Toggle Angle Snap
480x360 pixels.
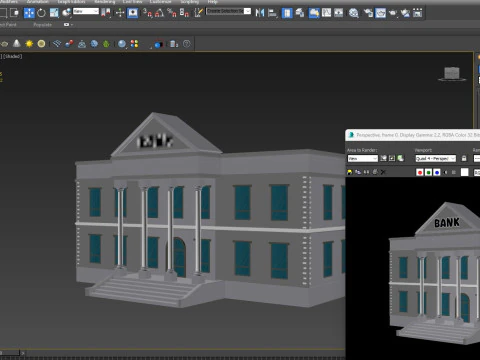tap(159, 13)
